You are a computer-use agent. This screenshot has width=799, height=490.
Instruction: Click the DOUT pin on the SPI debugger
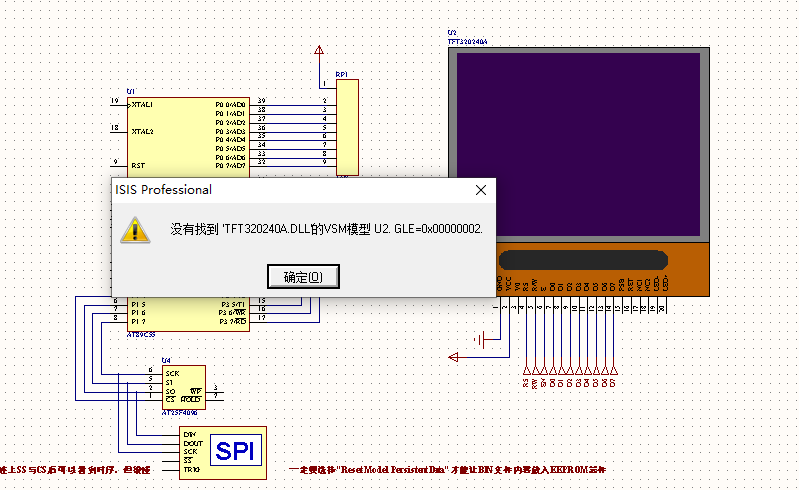[193, 444]
